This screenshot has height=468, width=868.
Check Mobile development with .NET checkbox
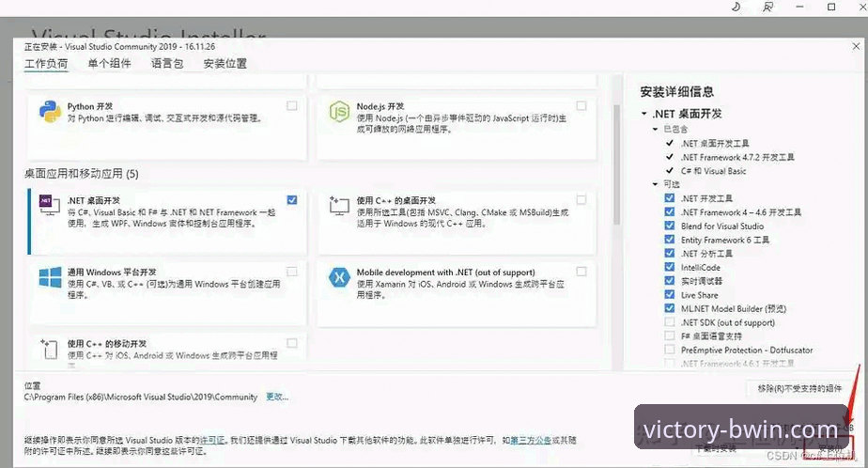click(x=581, y=272)
